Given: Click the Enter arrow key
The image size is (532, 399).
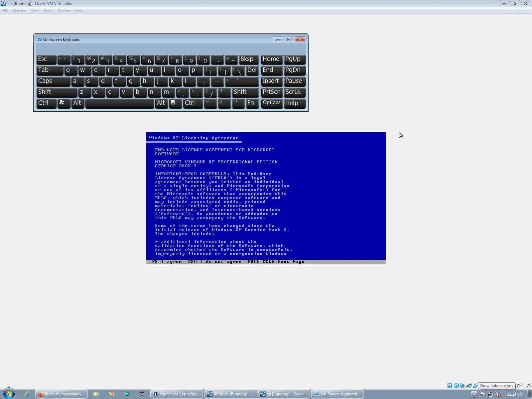Looking at the screenshot, I should point(242,81).
